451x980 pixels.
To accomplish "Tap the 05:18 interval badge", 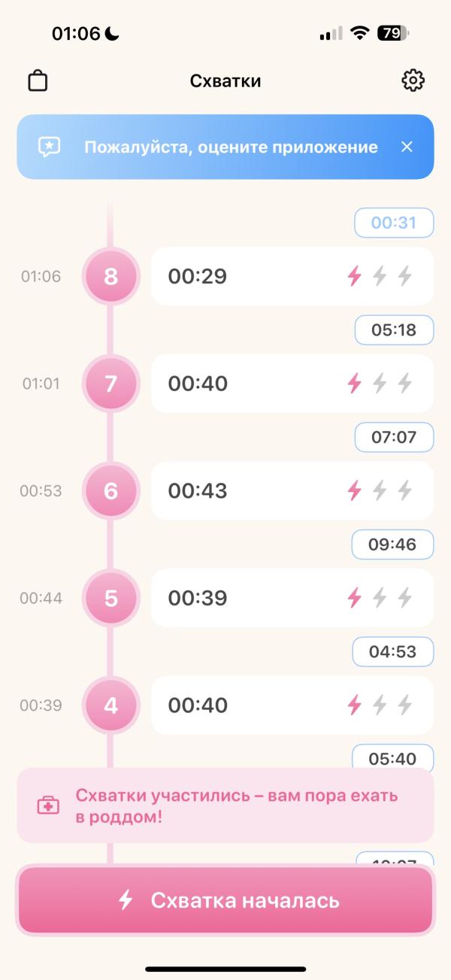I will (394, 330).
